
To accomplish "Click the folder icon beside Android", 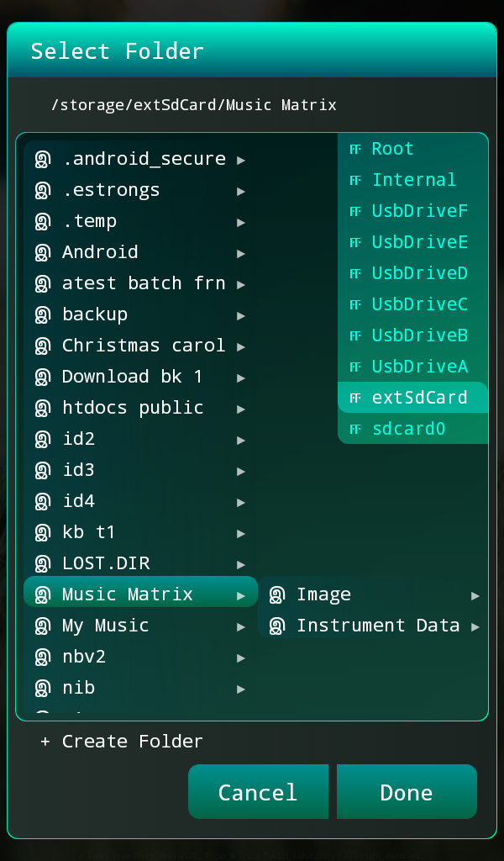I will pyautogui.click(x=43, y=253).
